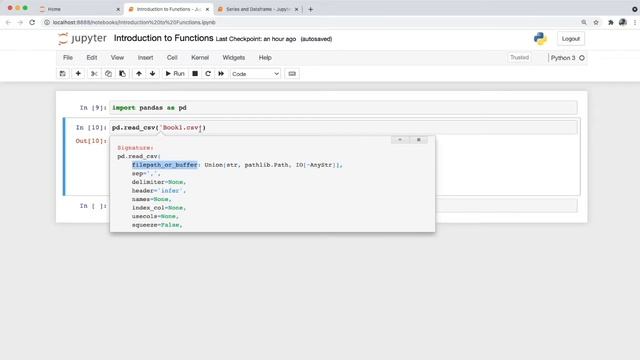Viewport: 640px width, 360px height.
Task: Open the File menu
Action: tap(68, 58)
